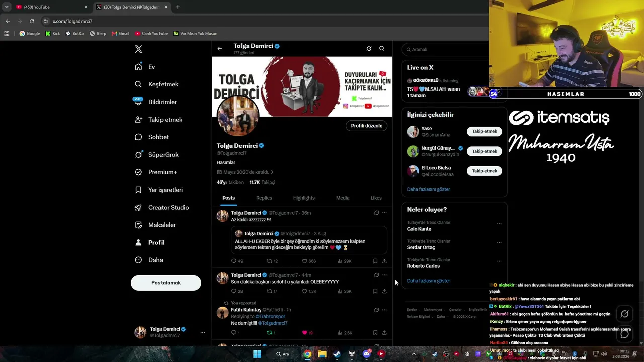The height and width of the screenshot is (362, 644).
Task: Click Chrome icon on the taskbar
Action: (307, 354)
